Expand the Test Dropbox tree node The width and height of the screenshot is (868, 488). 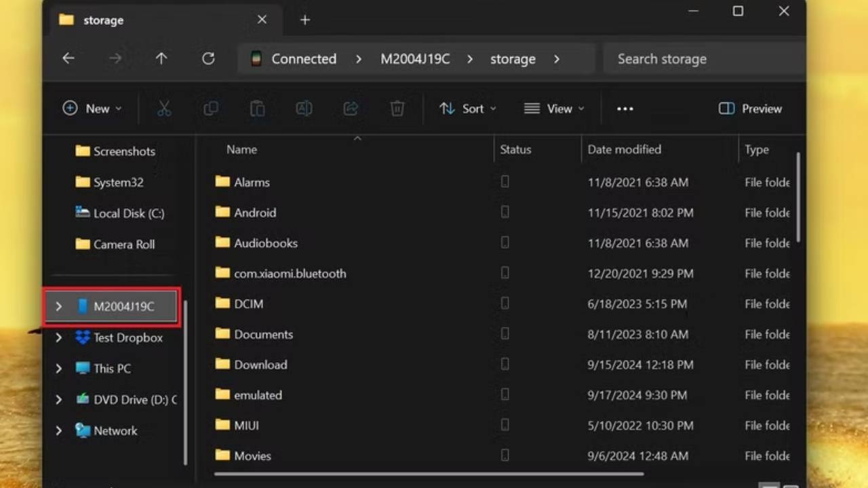pyautogui.click(x=59, y=338)
